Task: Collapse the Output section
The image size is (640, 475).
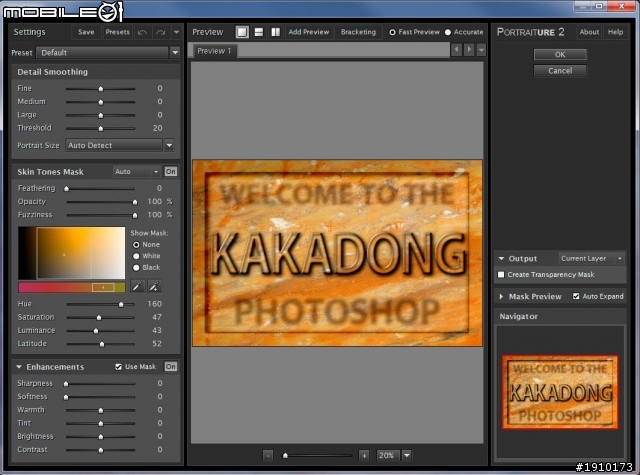Action: click(501, 258)
